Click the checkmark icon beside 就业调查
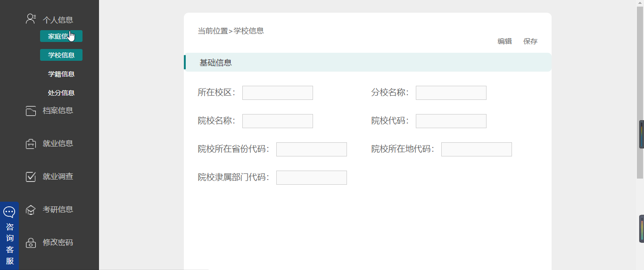The image size is (644, 270). click(31, 177)
